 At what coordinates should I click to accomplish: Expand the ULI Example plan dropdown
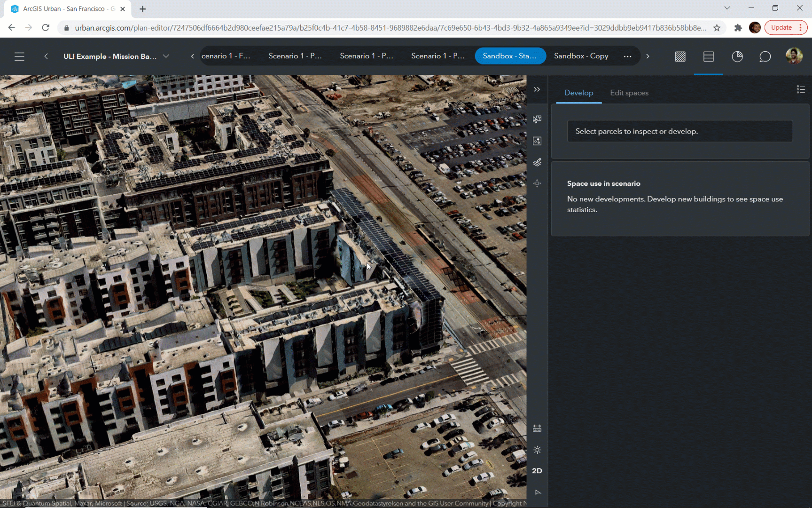(166, 56)
